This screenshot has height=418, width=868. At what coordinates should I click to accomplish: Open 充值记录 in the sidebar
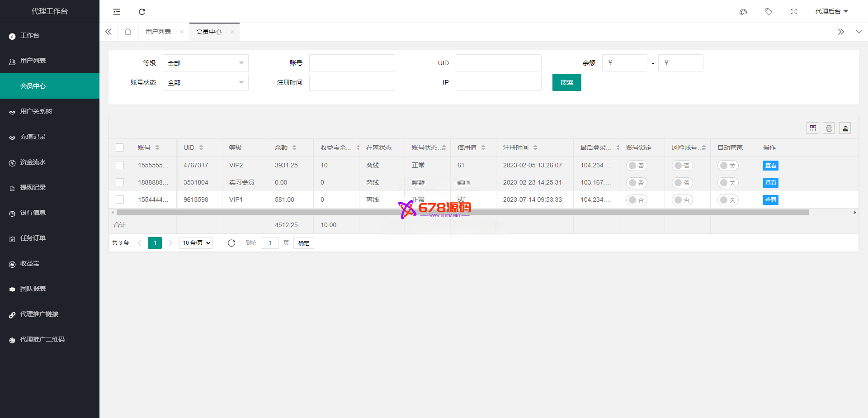pyautogui.click(x=50, y=137)
